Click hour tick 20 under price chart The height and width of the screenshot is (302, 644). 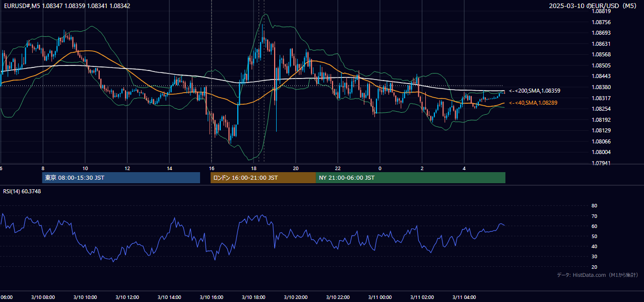coord(296,168)
